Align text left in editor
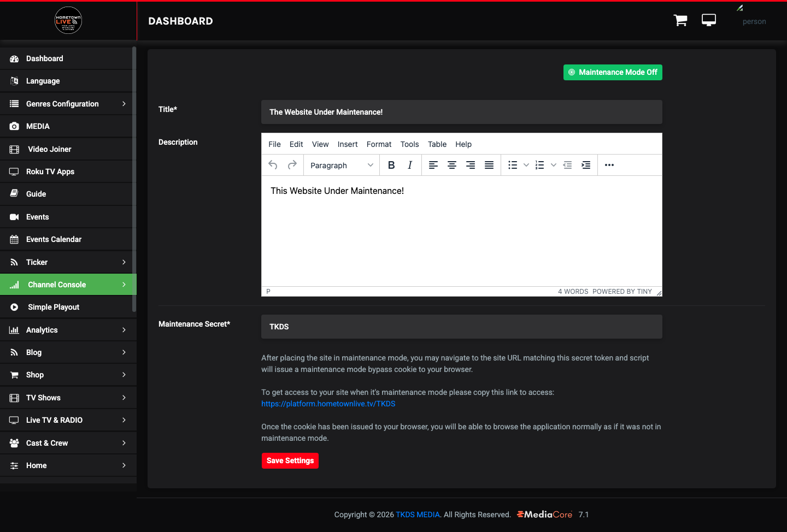Image resolution: width=787 pixels, height=532 pixels. click(433, 165)
